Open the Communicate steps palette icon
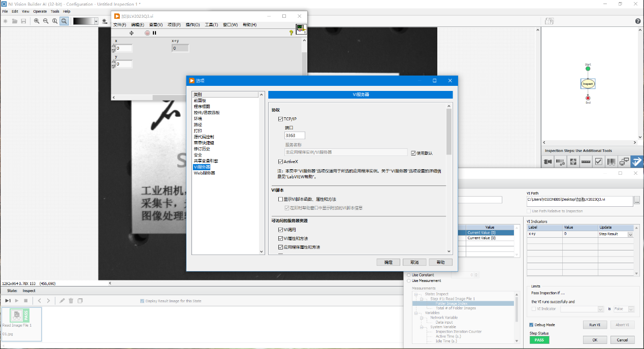644x349 pixels. (x=624, y=162)
